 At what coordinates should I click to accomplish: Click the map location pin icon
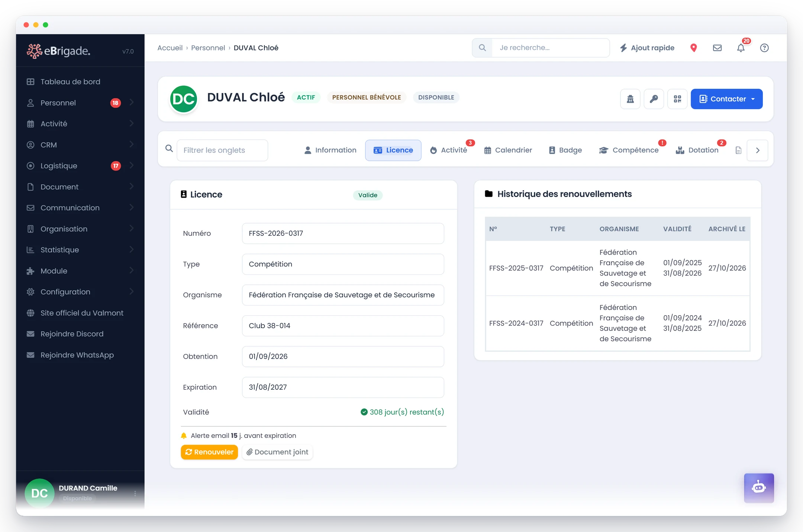pos(693,48)
